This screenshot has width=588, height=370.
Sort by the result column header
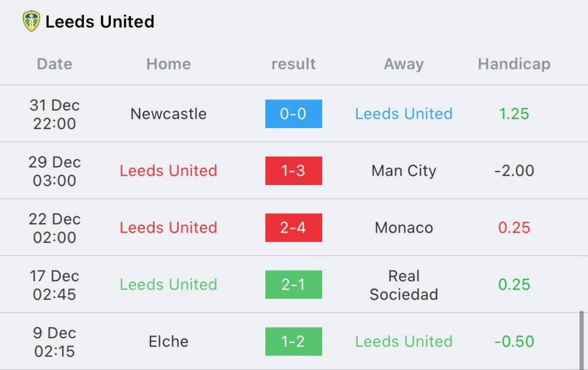(x=293, y=64)
